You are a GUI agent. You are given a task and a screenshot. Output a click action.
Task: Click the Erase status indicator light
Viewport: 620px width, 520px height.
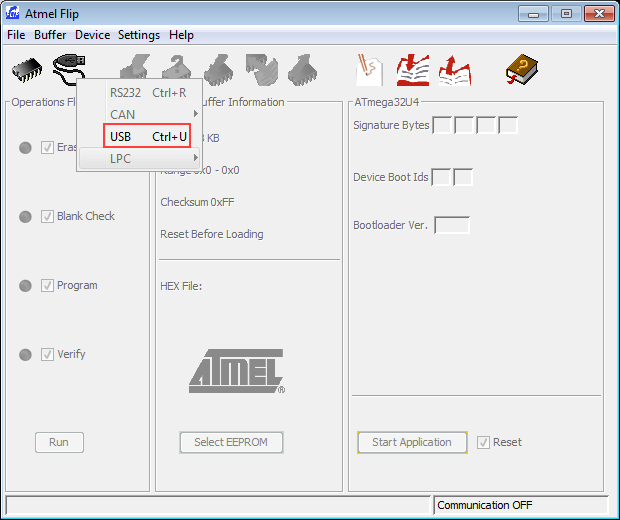click(x=25, y=148)
